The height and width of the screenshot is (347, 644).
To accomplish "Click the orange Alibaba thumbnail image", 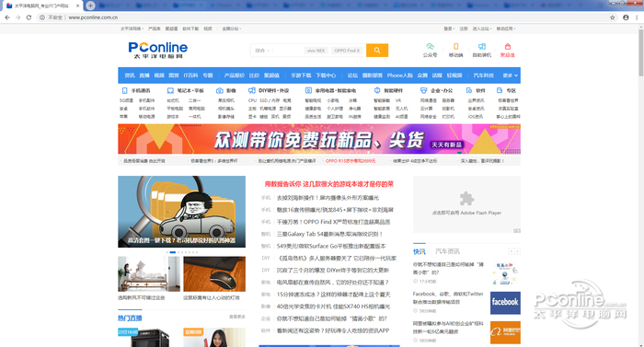I will coord(505,332).
